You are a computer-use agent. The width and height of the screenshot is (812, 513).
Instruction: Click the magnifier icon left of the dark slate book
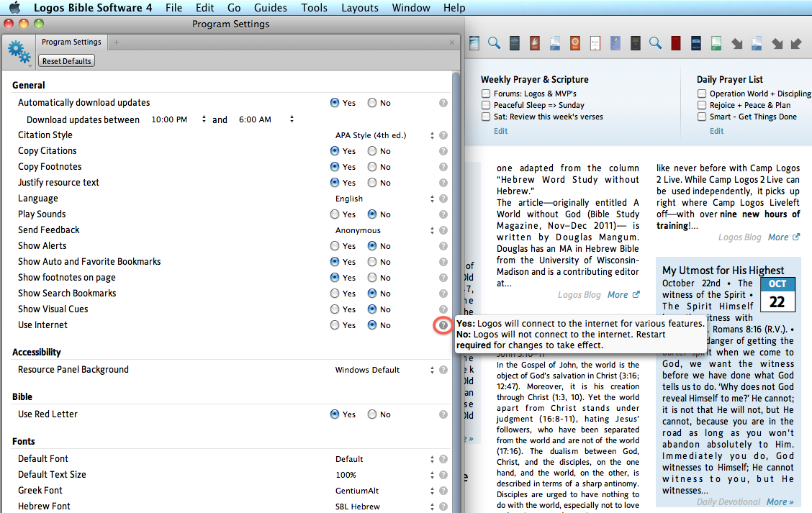coord(494,43)
